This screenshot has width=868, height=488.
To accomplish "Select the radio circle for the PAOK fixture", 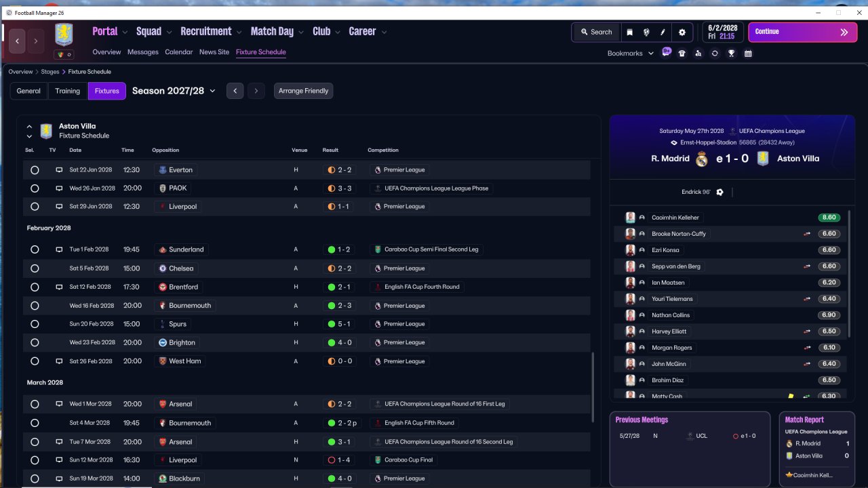I will coord(35,188).
